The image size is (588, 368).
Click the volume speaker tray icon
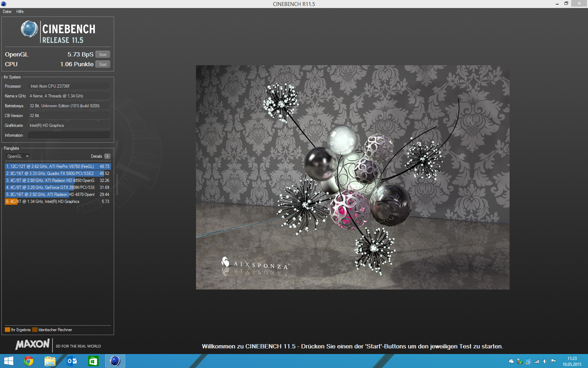[545, 361]
